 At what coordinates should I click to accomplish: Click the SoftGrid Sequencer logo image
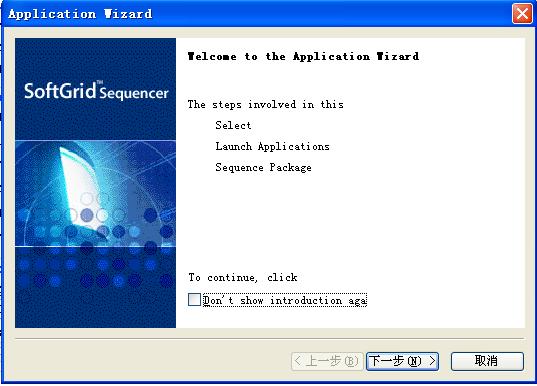[96, 183]
